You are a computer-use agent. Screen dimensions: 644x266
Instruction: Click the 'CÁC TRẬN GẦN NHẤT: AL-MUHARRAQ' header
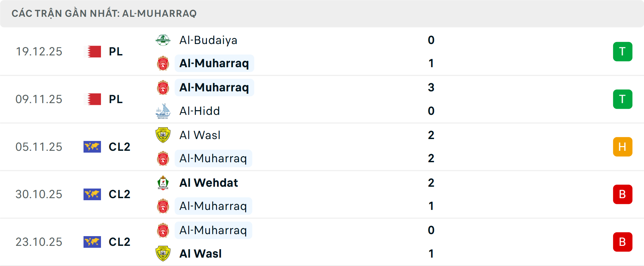[104, 13]
